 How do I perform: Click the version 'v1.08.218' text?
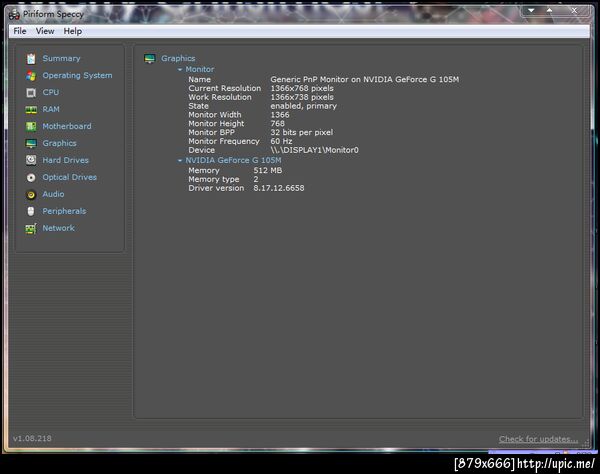[x=32, y=438]
